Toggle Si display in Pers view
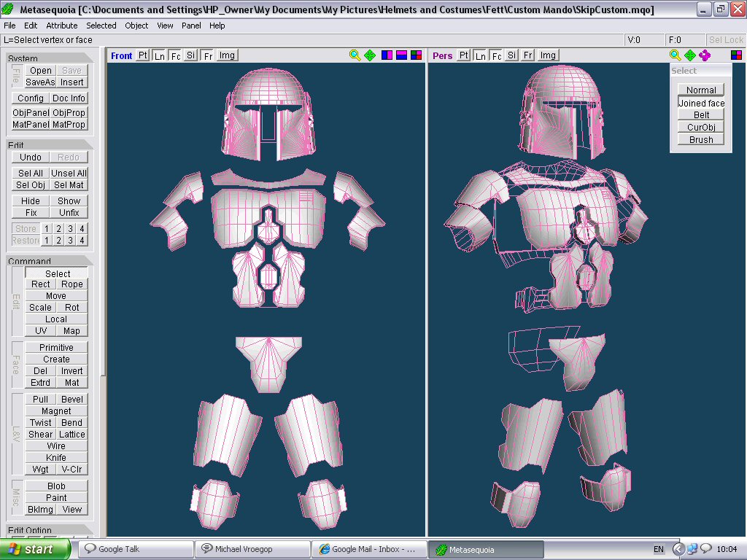Screen dimensions: 747x560 pos(511,55)
